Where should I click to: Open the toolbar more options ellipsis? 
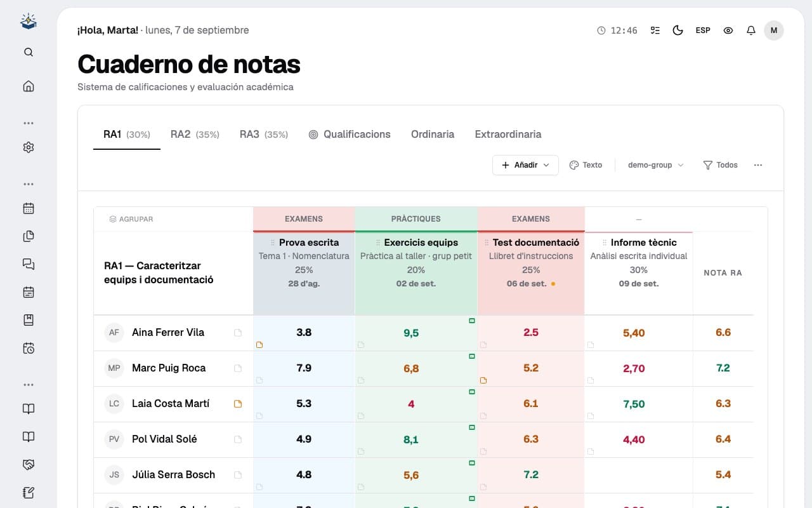coord(758,165)
